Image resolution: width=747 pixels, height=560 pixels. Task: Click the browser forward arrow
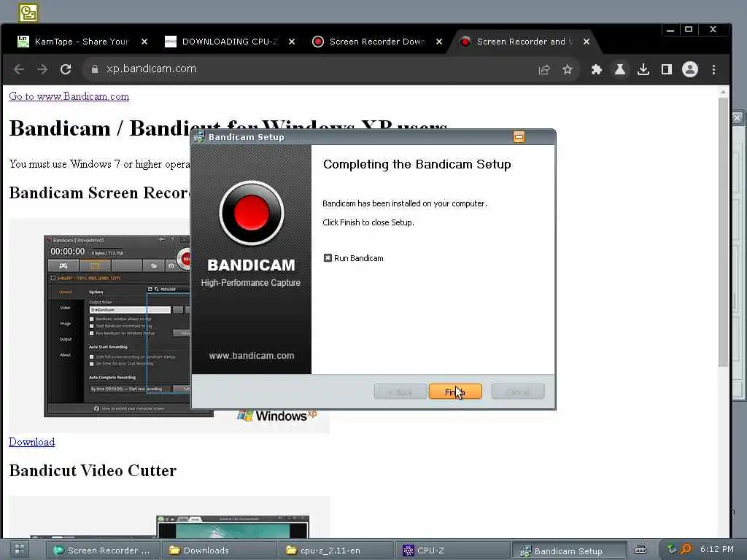tap(42, 69)
